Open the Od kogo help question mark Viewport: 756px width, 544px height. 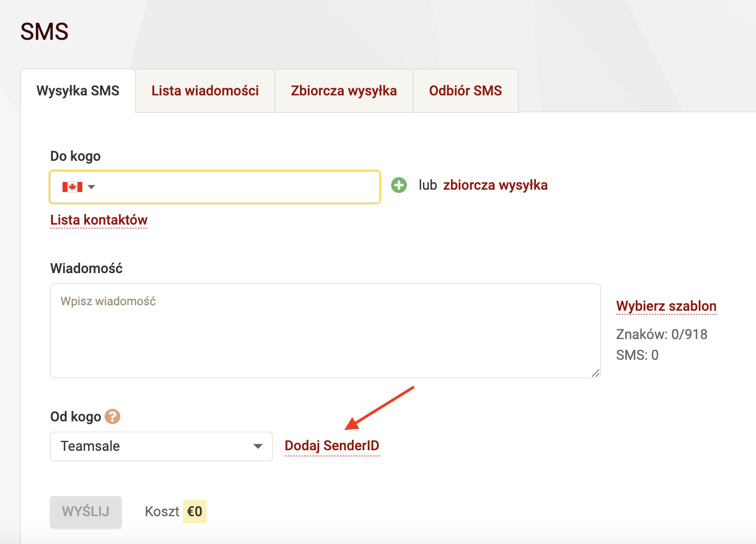[112, 416]
